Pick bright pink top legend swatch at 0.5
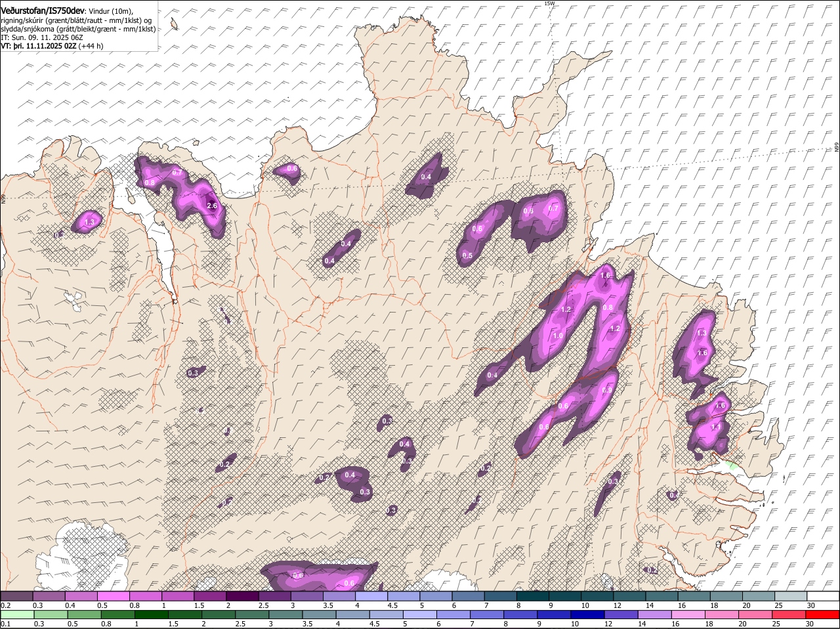840x629 pixels. tap(113, 596)
